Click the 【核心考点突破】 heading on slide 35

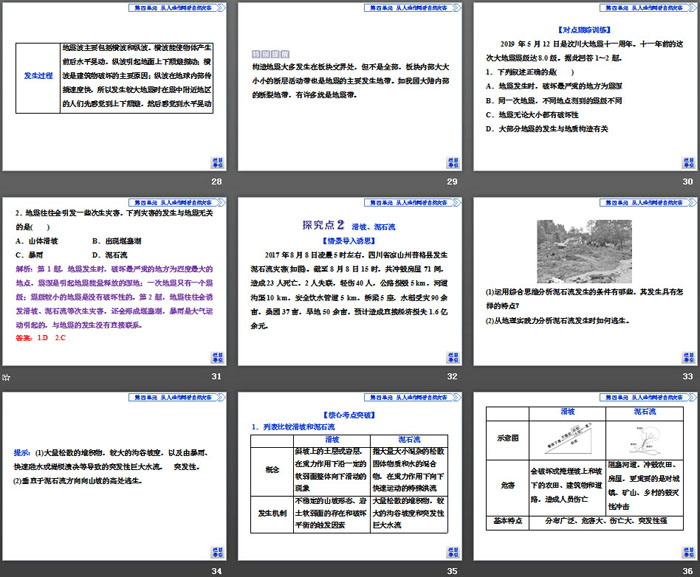349,415
